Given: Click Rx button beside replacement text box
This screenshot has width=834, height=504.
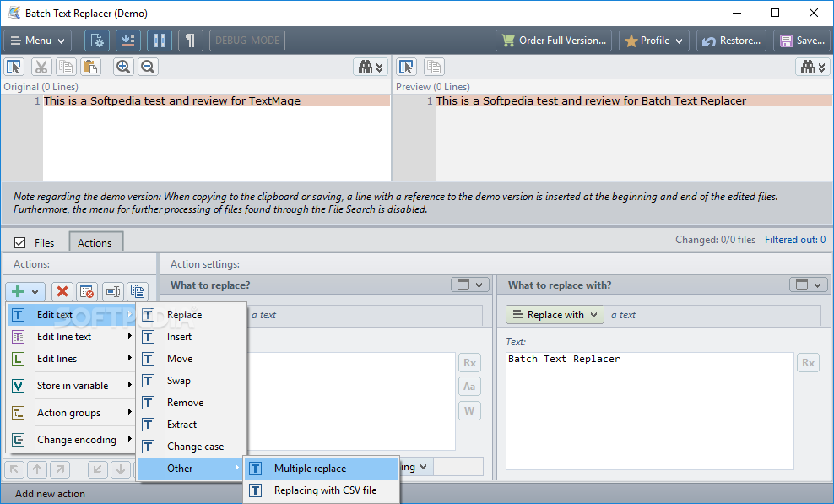Looking at the screenshot, I should pyautogui.click(x=808, y=362).
